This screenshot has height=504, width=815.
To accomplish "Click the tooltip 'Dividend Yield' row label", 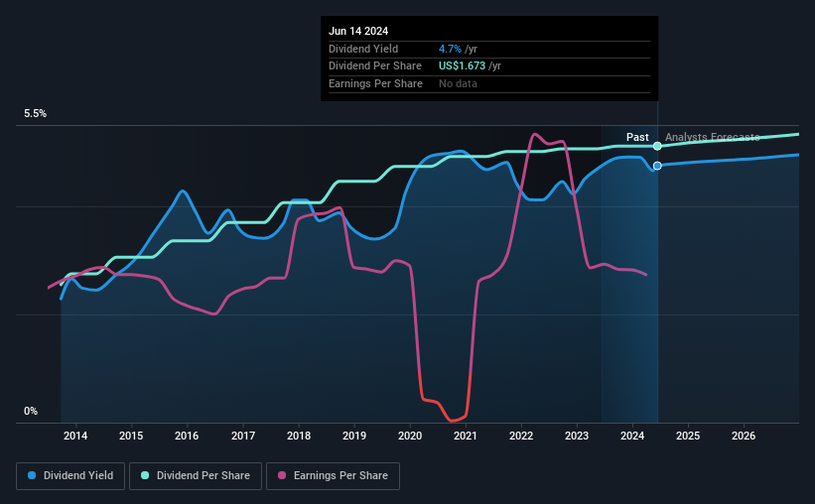I will coord(363,49).
